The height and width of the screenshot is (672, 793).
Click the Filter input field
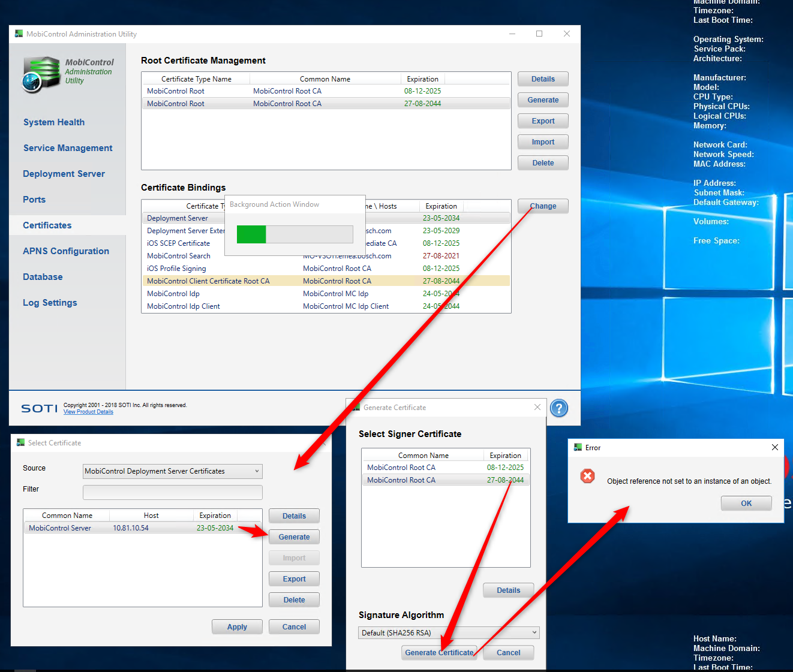172,492
